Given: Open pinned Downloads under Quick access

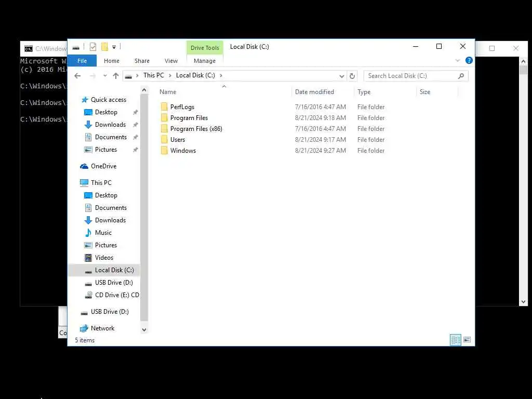Looking at the screenshot, I should [x=110, y=125].
